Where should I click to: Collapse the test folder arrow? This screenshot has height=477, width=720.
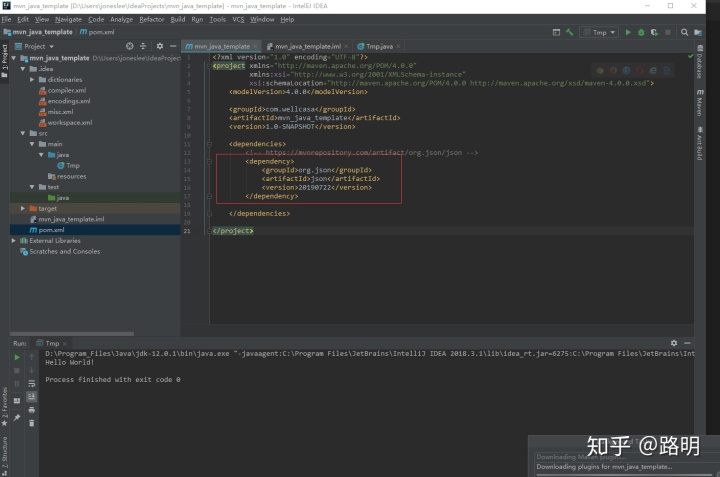point(32,187)
